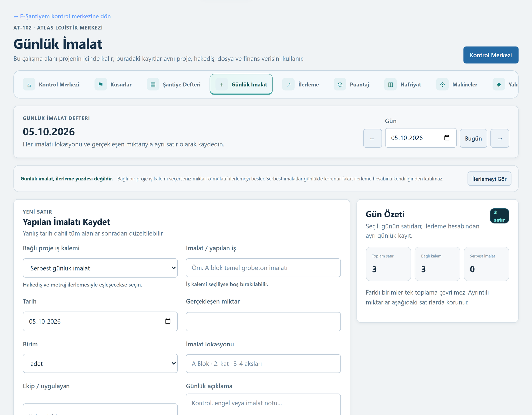Screen dimensions: 532x415
Task: Click the Toplam satır summary card
Action: pos(388,264)
